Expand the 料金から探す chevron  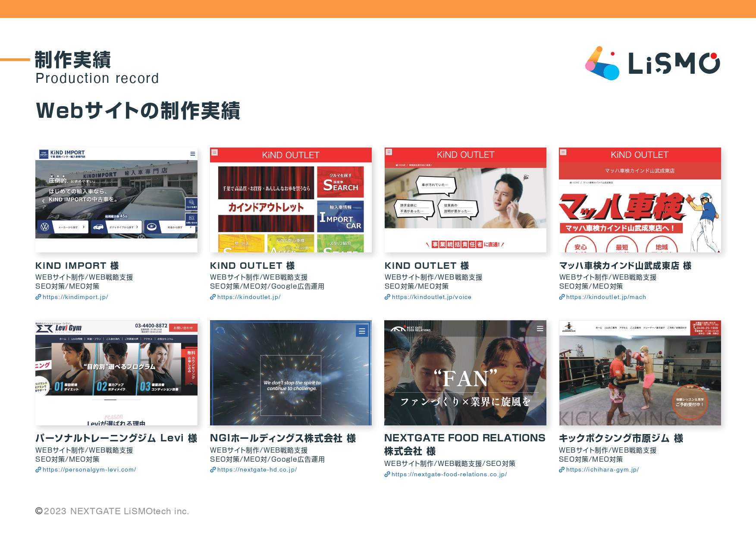[191, 227]
